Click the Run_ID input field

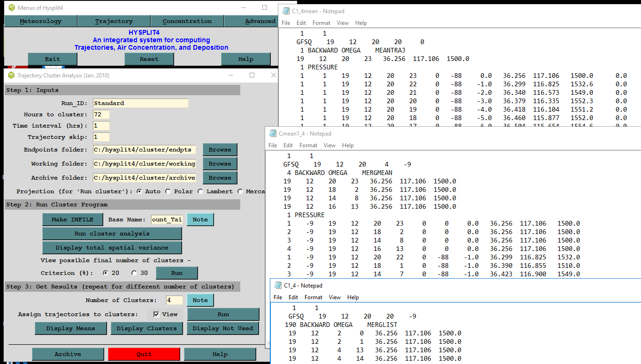point(140,103)
